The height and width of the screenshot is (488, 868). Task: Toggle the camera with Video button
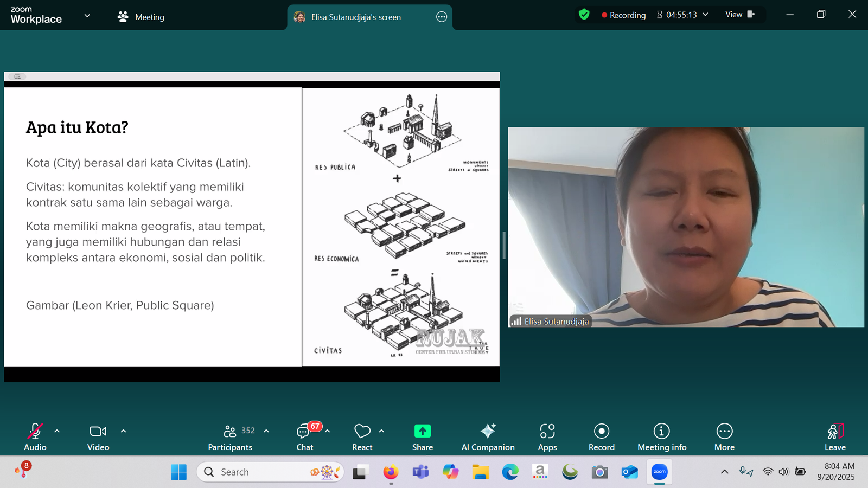pos(98,436)
